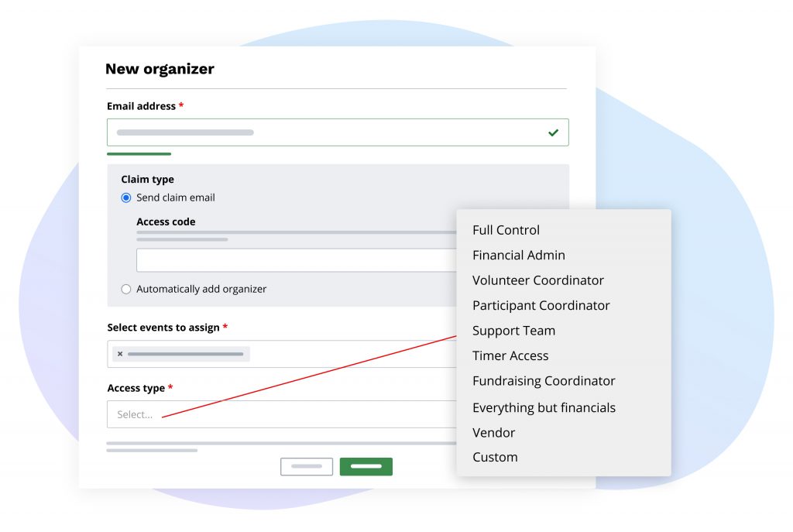Screen dimensions: 793x532
Task: Choose Financial Admin access type
Action: pos(518,255)
